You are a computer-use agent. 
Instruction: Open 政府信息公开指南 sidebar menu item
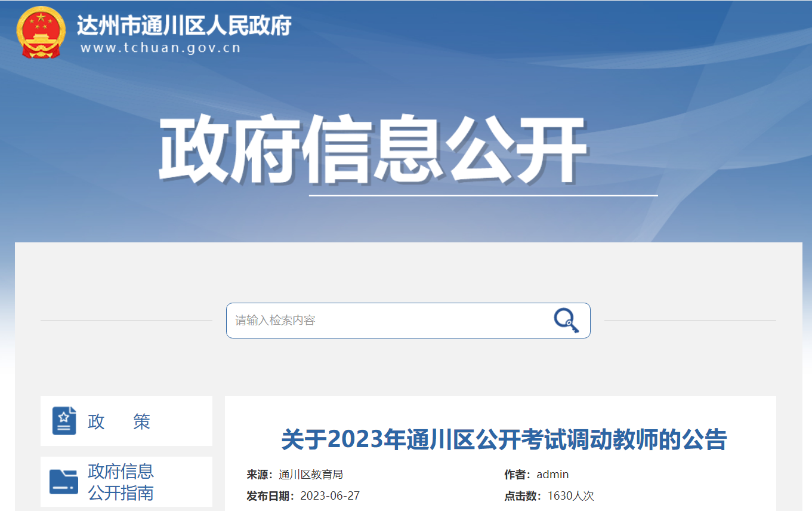pyautogui.click(x=126, y=482)
